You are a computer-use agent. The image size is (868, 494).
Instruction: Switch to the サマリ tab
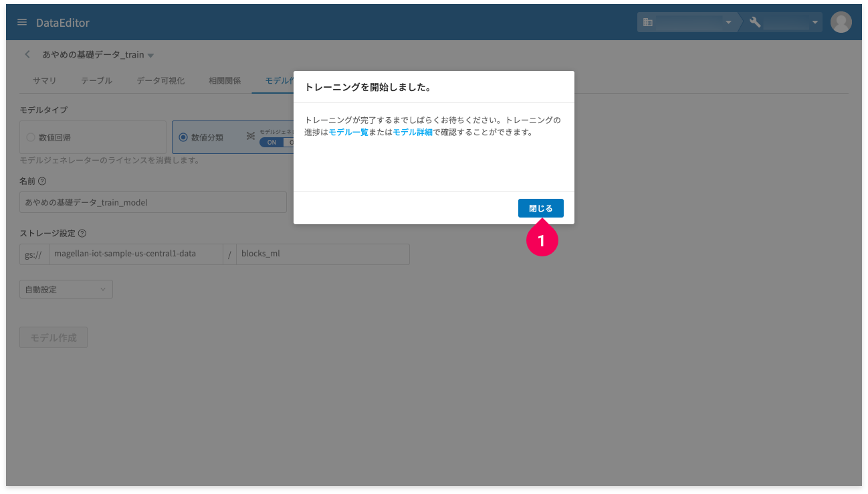tap(45, 80)
